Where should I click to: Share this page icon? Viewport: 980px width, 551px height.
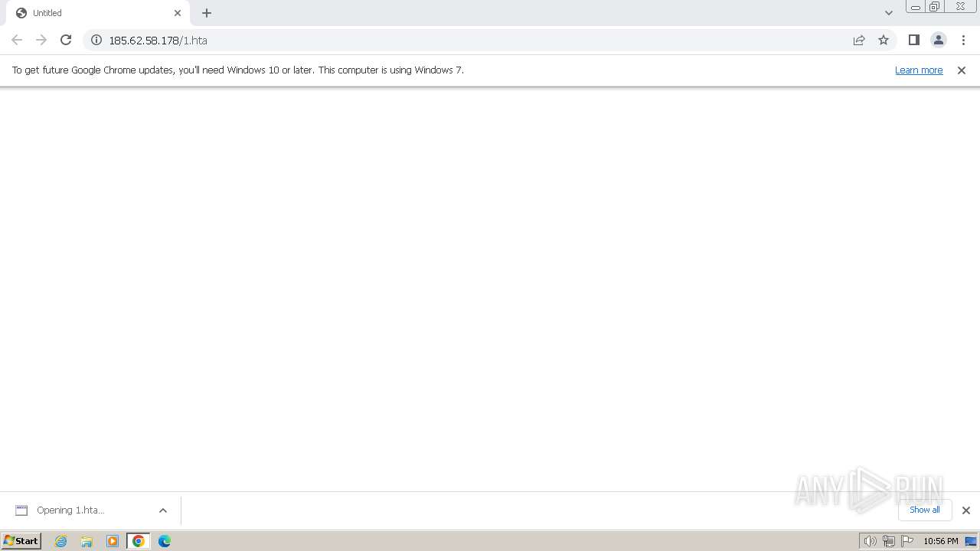click(x=859, y=40)
